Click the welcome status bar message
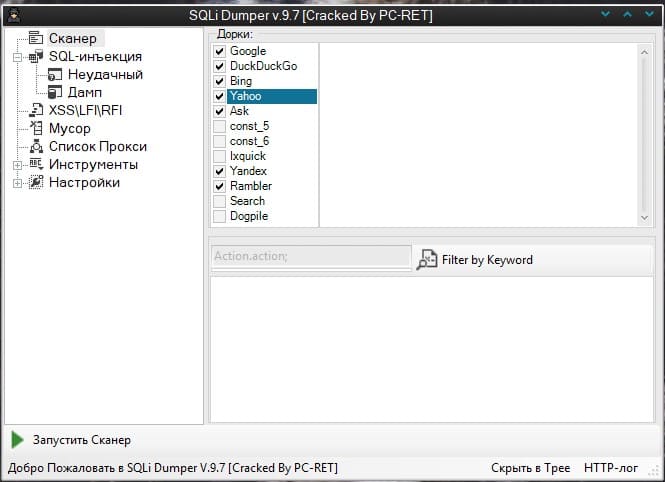 click(173, 468)
